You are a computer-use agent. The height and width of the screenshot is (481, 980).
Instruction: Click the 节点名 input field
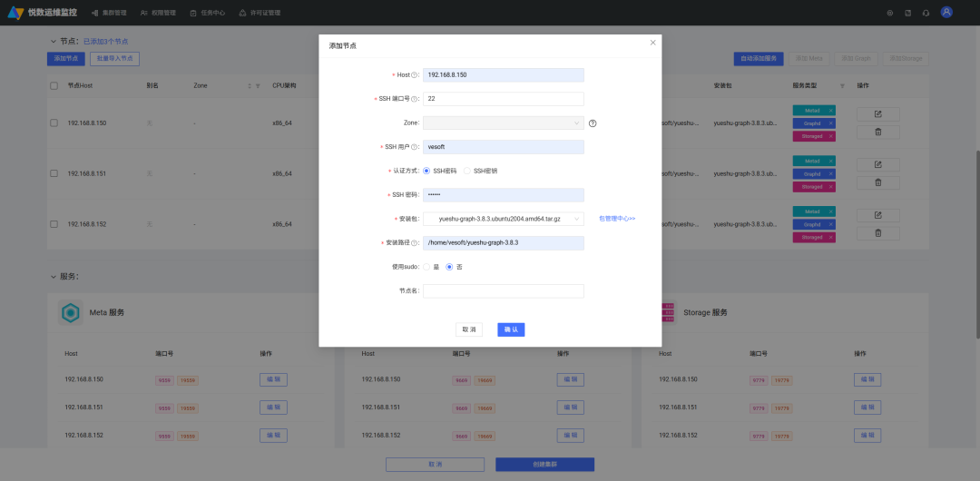[503, 291]
